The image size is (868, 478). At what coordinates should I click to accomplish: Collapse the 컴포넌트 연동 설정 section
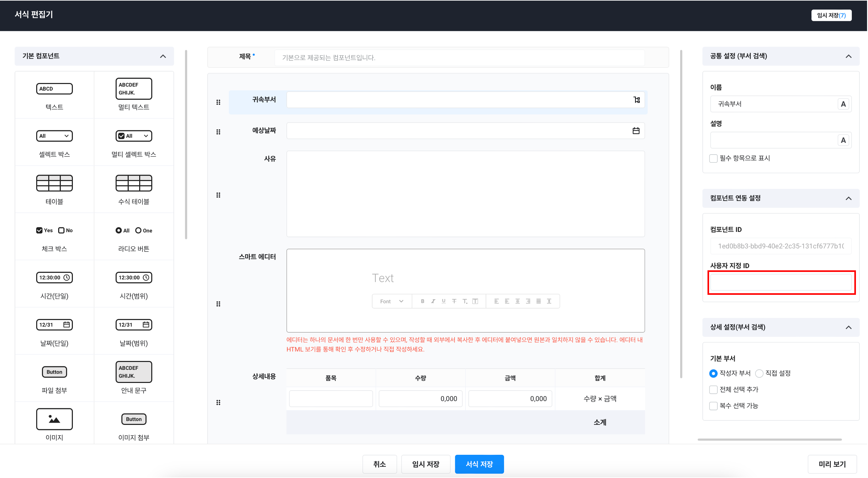point(849,198)
